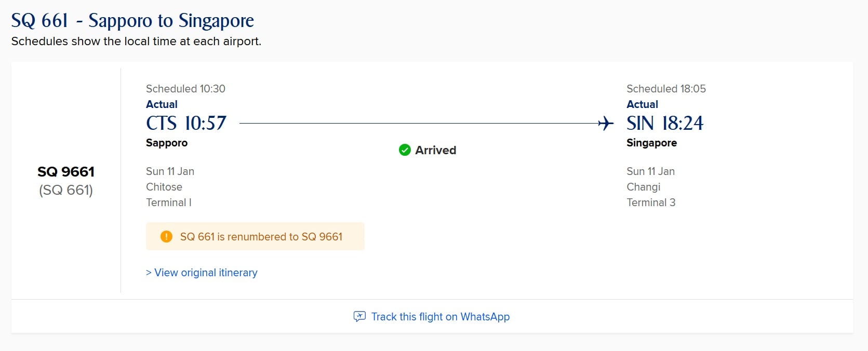Click the WhatsApp chat bubble icon
Image resolution: width=868 pixels, height=351 pixels.
tap(359, 317)
